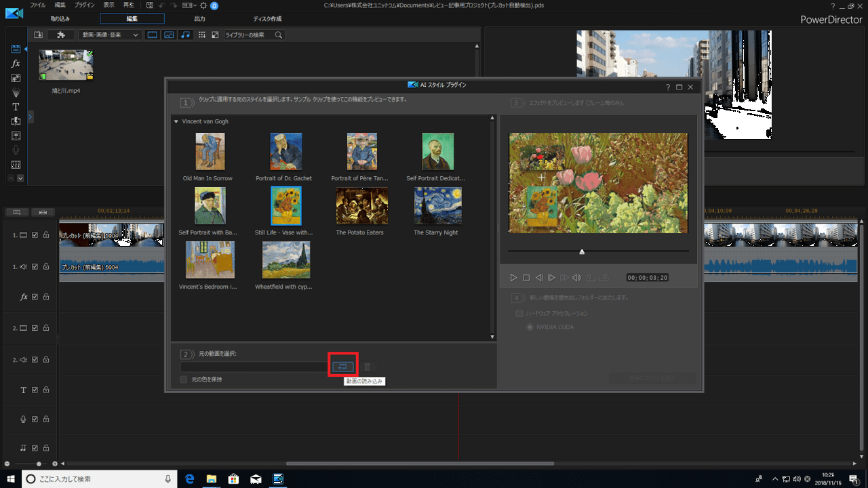Open the View (表示) menu
The height and width of the screenshot is (488, 868).
tap(108, 5)
